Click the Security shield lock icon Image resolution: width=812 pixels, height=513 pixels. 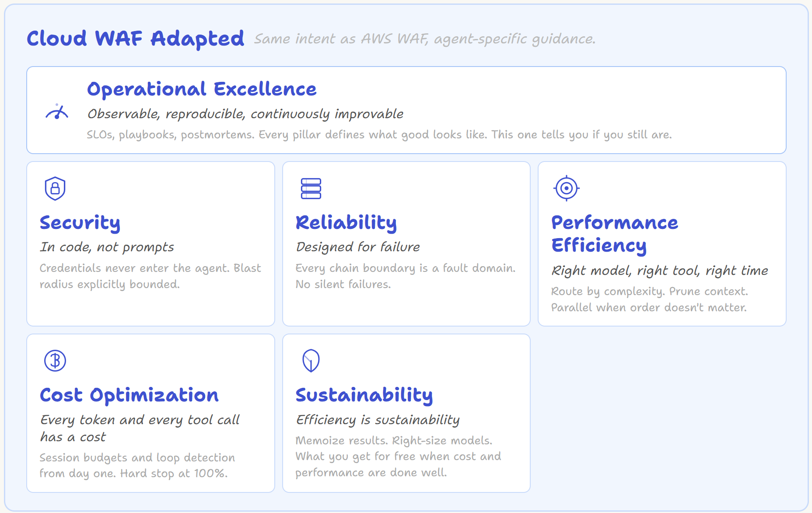[x=55, y=188]
